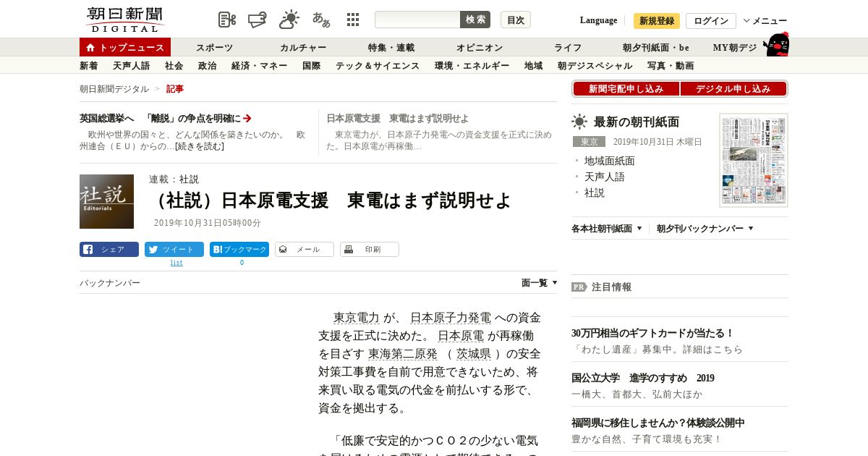The image size is (868, 456).
Task: Click the 検索 search button
Action: click(x=475, y=20)
